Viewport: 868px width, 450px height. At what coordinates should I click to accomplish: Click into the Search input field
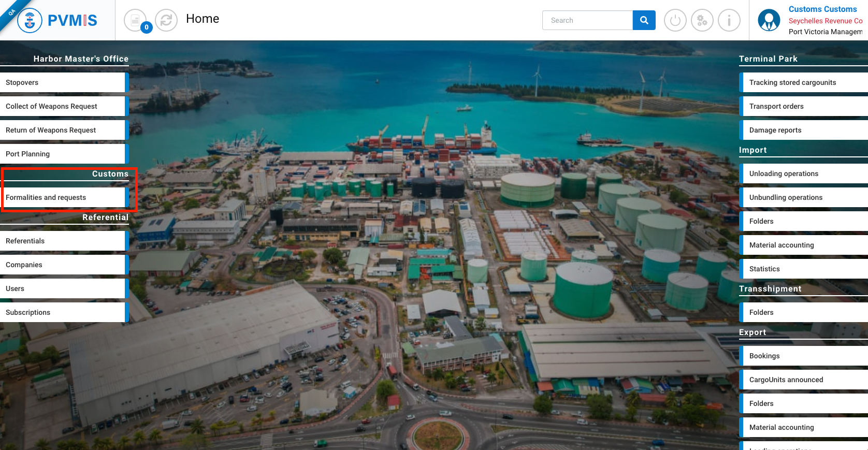click(x=587, y=21)
